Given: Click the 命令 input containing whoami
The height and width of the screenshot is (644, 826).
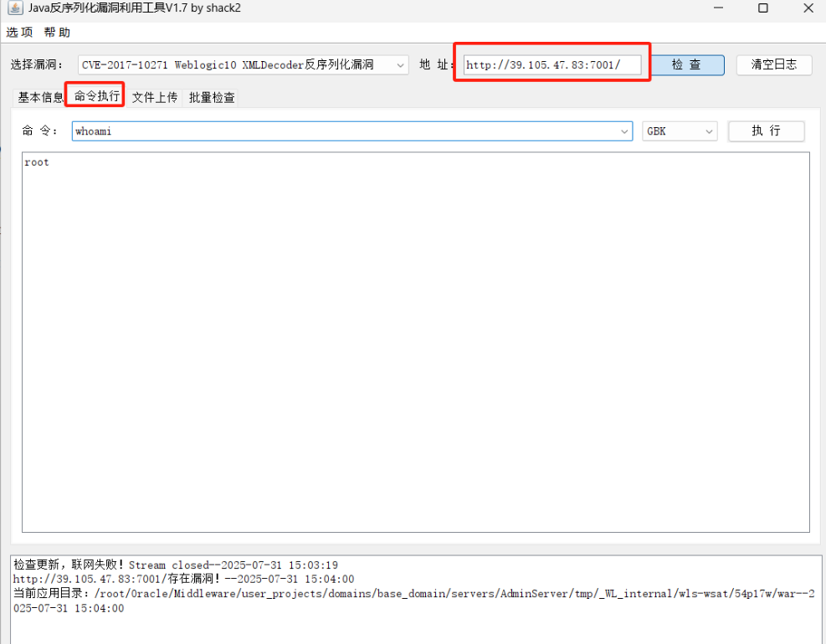Looking at the screenshot, I should point(351,131).
